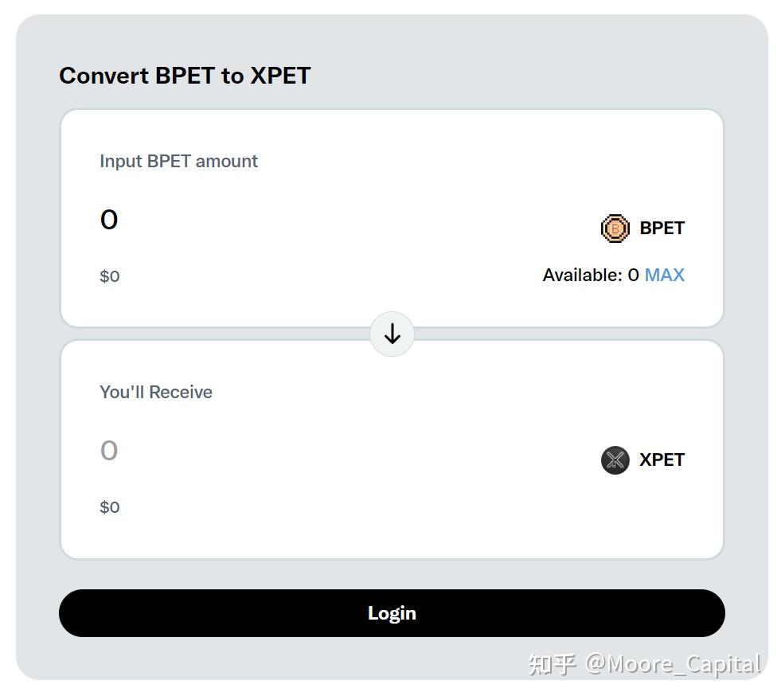Click the 0 value in the input panel
Screen dimensions: 781x700
click(x=109, y=220)
